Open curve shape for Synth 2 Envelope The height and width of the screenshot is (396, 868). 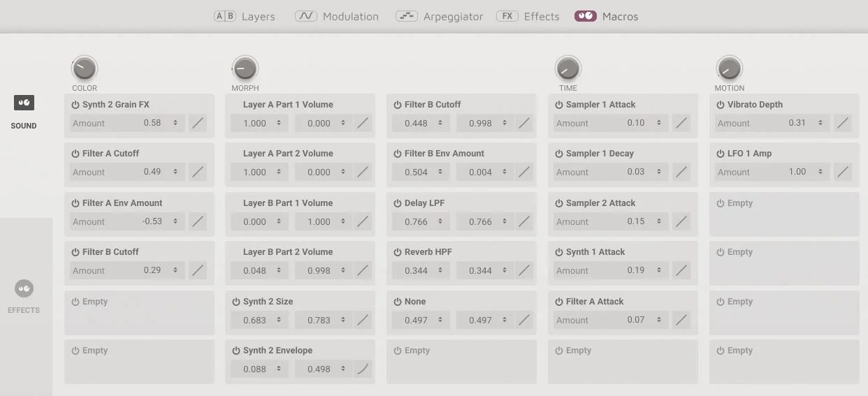363,369
